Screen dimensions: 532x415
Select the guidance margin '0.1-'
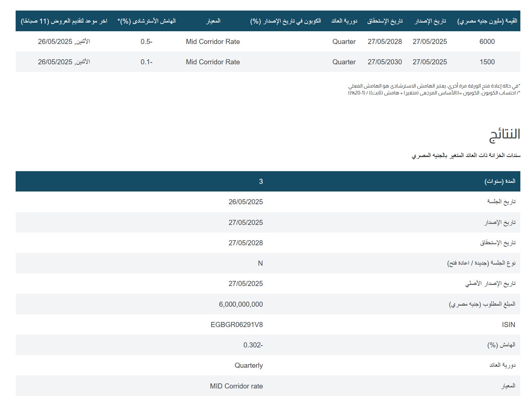click(147, 62)
